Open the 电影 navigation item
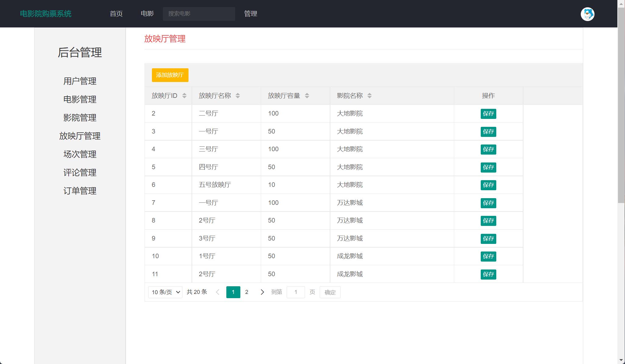The width and height of the screenshot is (625, 364). (x=147, y=14)
